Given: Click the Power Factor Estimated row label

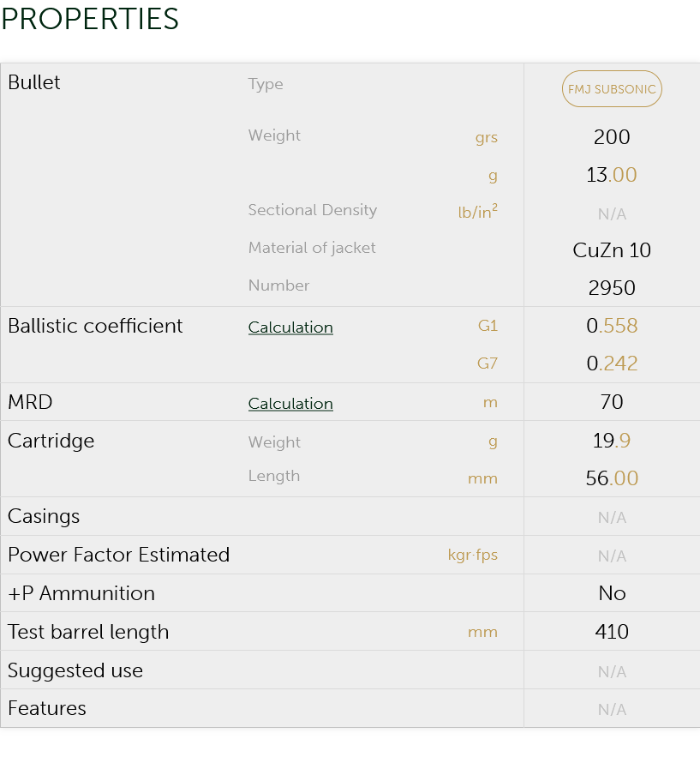Looking at the screenshot, I should [x=118, y=555].
